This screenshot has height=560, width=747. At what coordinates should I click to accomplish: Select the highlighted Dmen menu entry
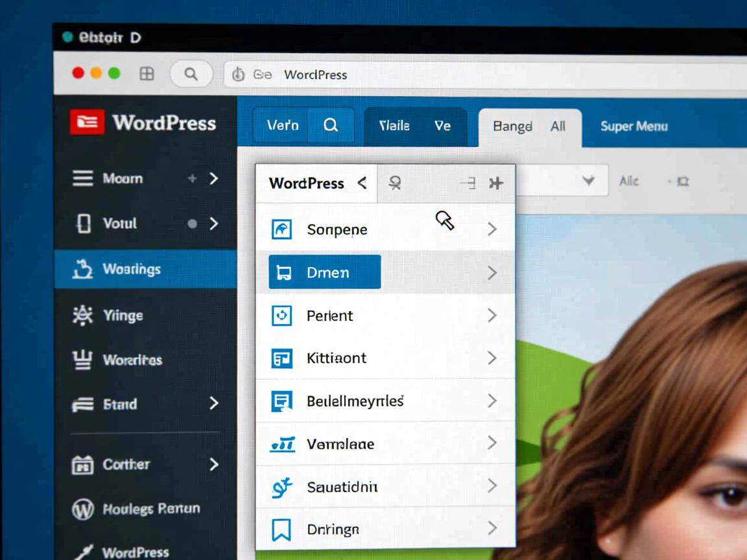(x=325, y=272)
